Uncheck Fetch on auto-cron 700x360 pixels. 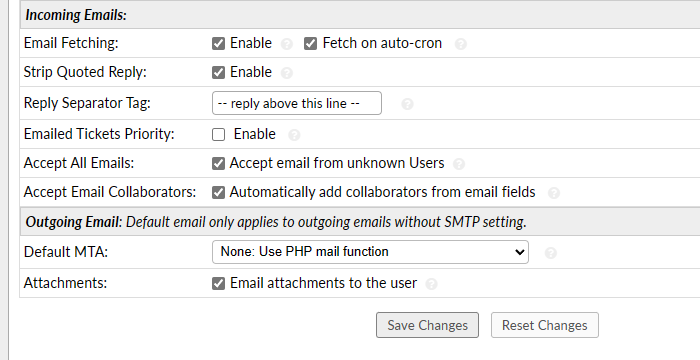point(310,44)
